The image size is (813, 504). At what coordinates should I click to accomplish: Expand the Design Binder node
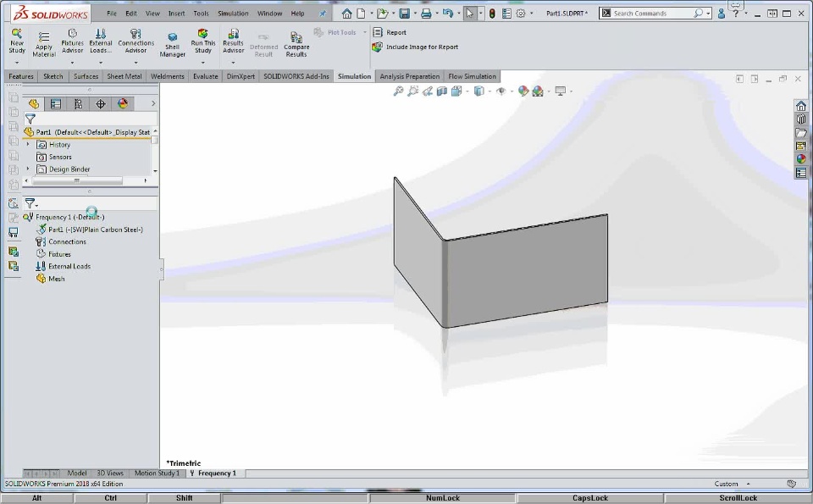point(28,169)
